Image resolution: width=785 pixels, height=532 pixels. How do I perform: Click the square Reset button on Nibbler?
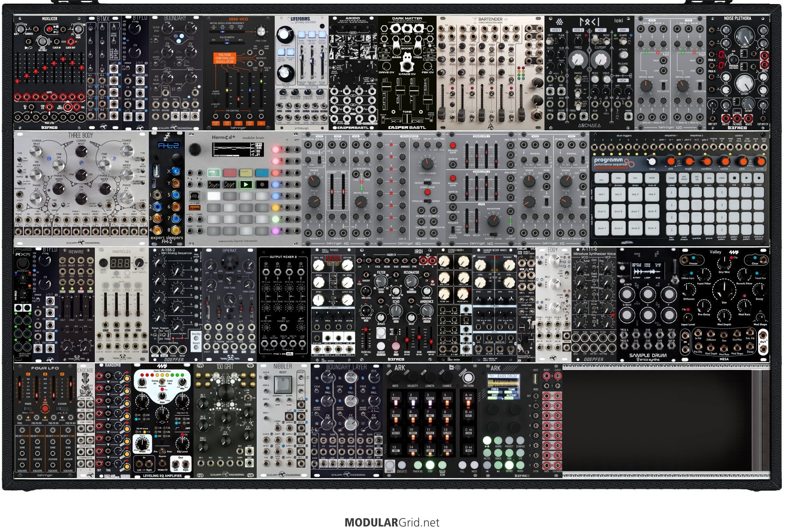(x=283, y=386)
